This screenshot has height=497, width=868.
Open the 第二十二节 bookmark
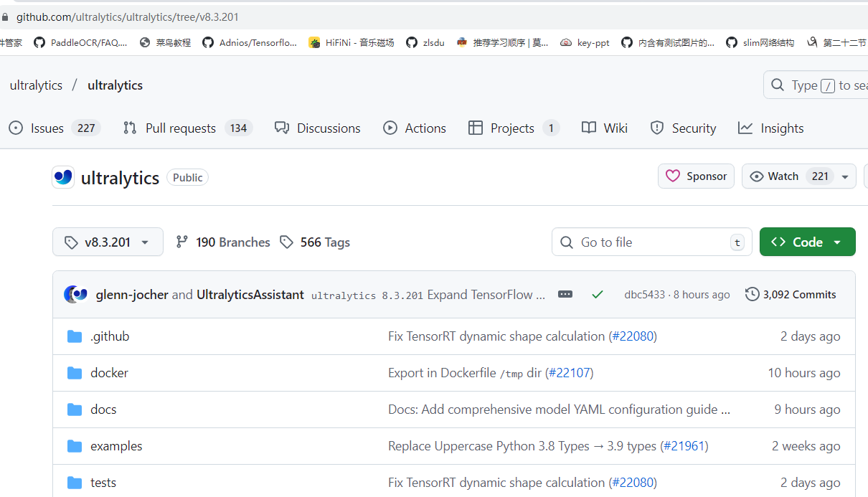pyautogui.click(x=837, y=42)
